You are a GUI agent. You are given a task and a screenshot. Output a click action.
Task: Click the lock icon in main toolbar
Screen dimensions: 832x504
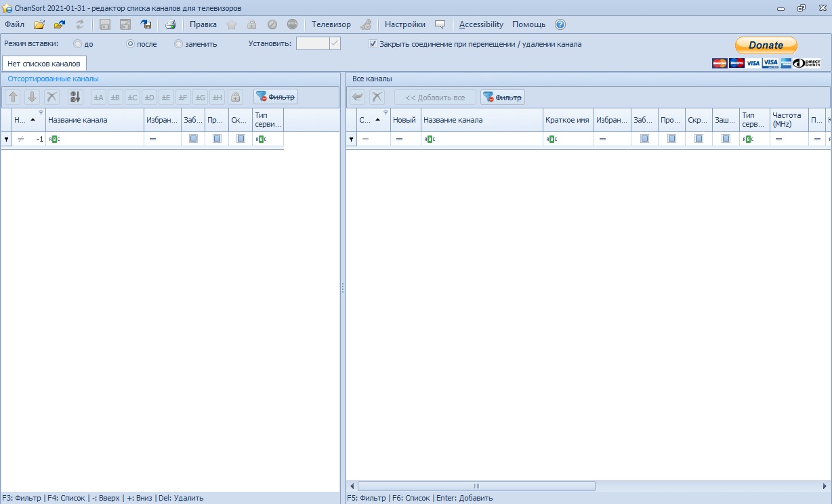coord(252,24)
